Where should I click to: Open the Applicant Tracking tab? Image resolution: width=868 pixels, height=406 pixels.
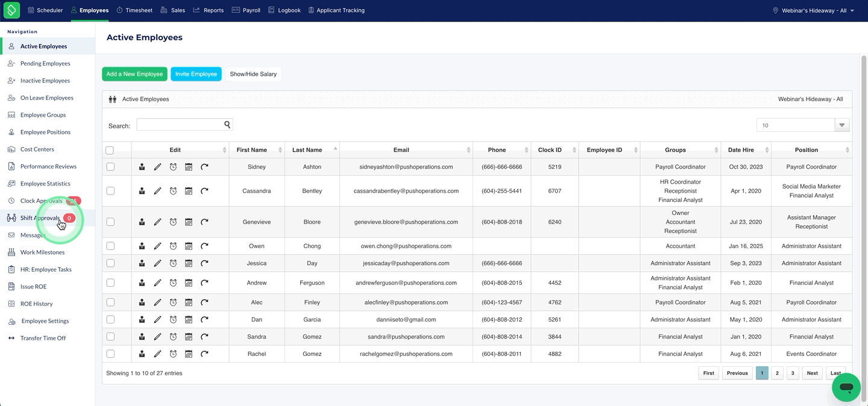[x=336, y=10]
